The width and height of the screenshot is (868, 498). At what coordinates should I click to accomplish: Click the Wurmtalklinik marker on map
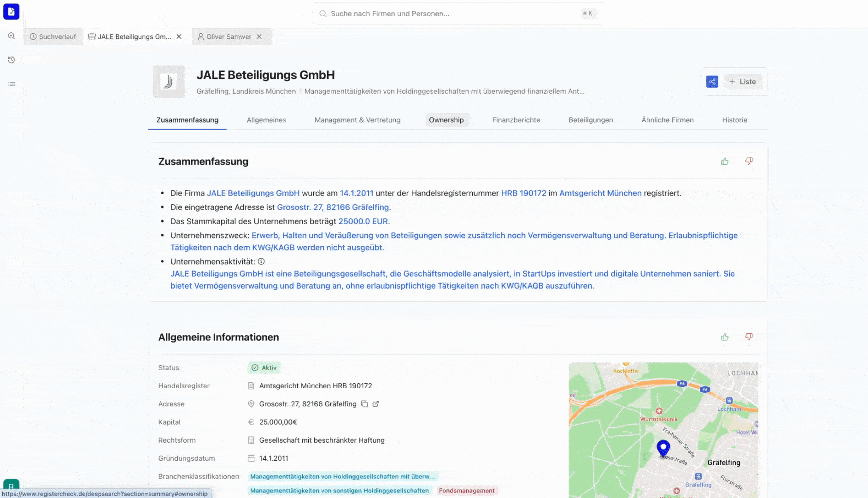[659, 411]
